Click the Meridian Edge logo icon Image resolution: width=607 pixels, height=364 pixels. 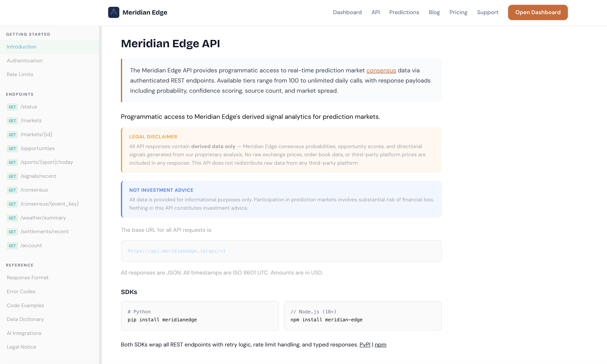click(114, 12)
